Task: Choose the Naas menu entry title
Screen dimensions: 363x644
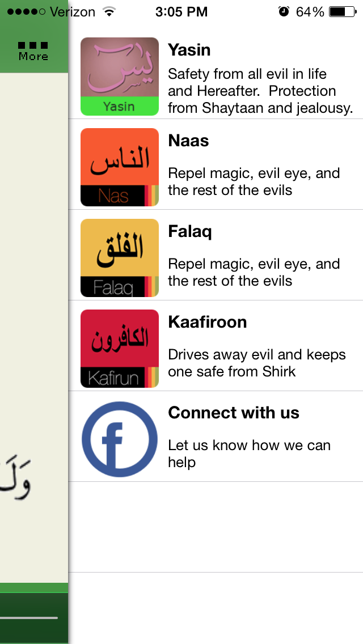Action: click(x=189, y=141)
